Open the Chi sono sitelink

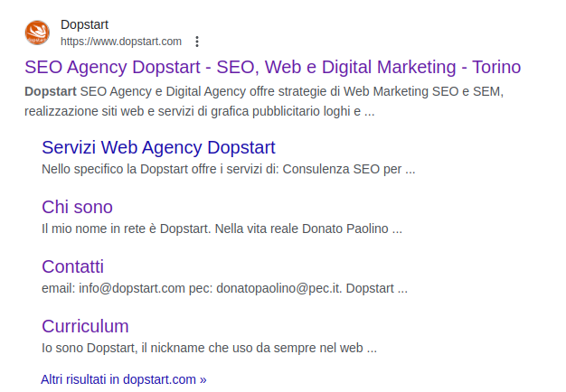[77, 207]
